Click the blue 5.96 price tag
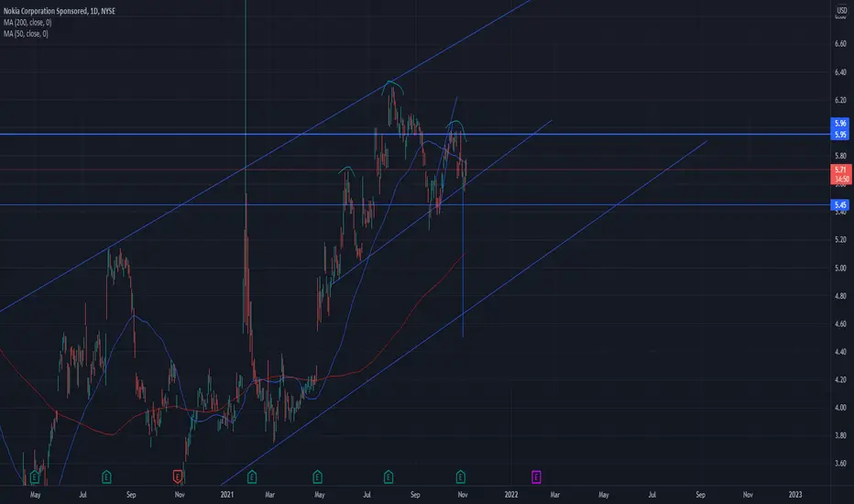This screenshot has width=854, height=504. tap(840, 124)
